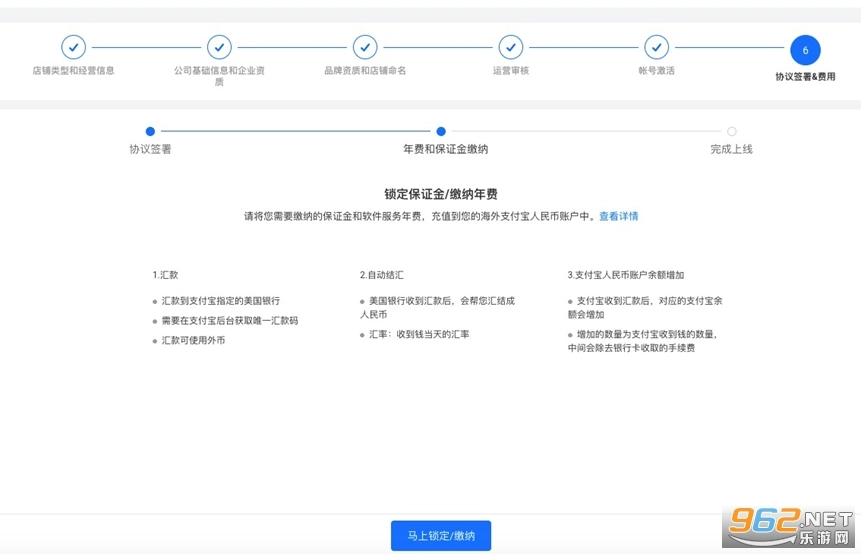Click the checkmark icon above 运营审核
This screenshot has width=861, height=554.
[511, 47]
